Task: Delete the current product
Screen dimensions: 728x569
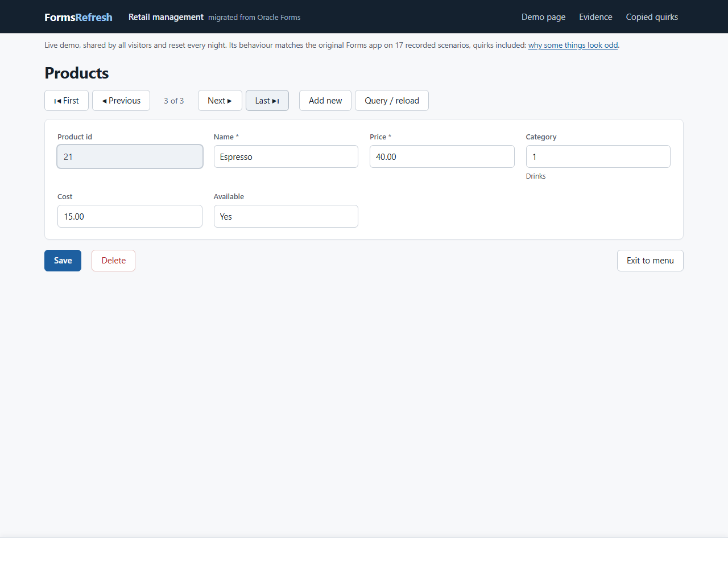Action: pos(114,261)
